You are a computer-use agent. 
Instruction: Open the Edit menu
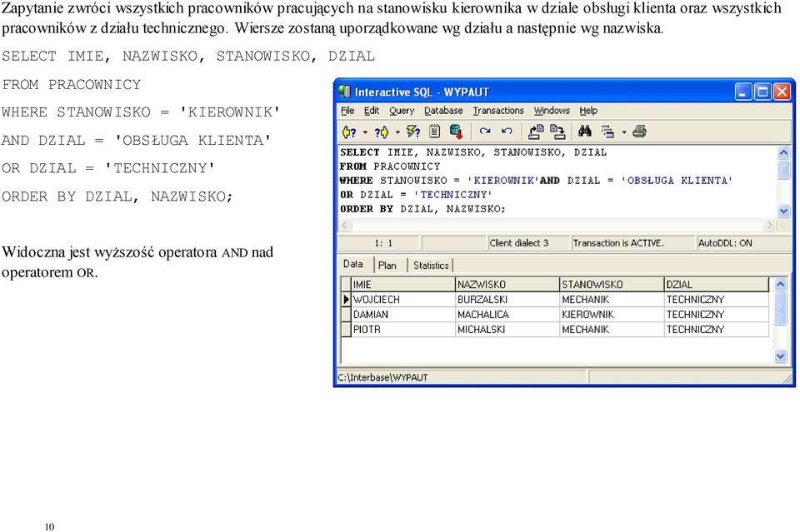tap(372, 111)
